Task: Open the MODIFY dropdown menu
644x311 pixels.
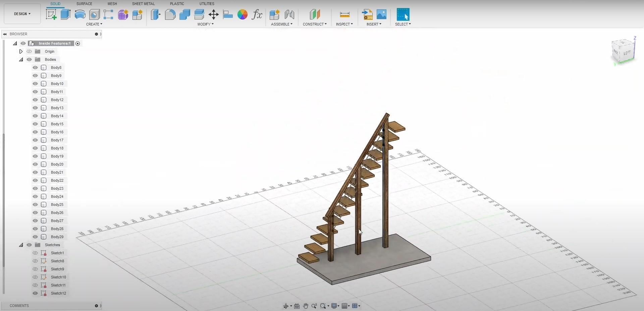Action: (x=205, y=24)
